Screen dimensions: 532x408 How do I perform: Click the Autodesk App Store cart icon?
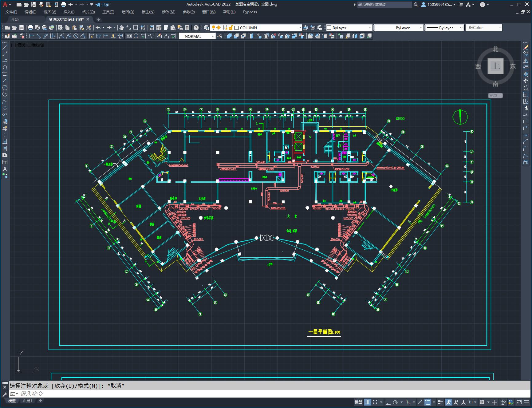[x=461, y=5]
